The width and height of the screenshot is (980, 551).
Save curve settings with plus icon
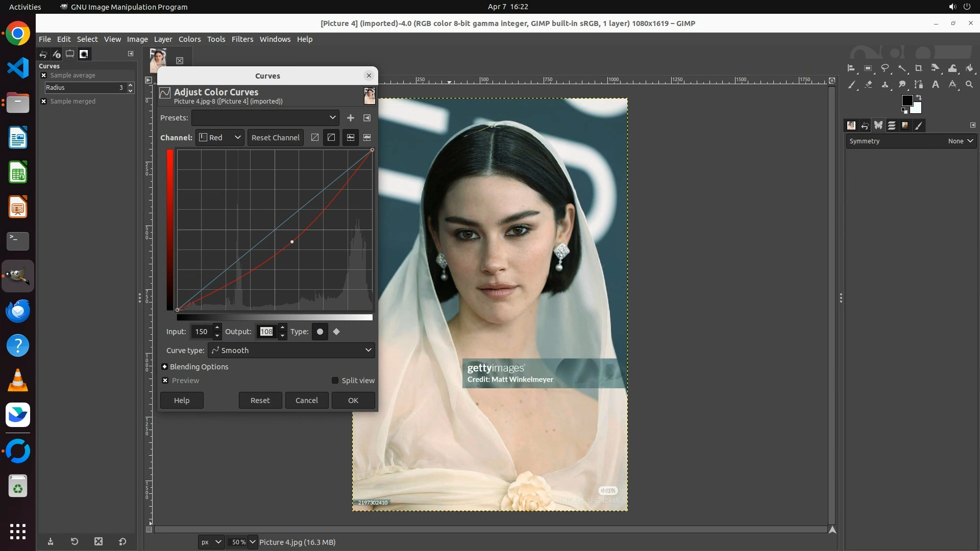[351, 118]
